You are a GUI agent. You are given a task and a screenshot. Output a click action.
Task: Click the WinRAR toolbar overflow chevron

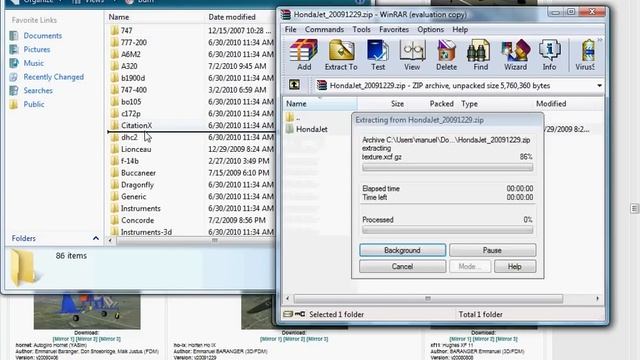[x=600, y=40]
